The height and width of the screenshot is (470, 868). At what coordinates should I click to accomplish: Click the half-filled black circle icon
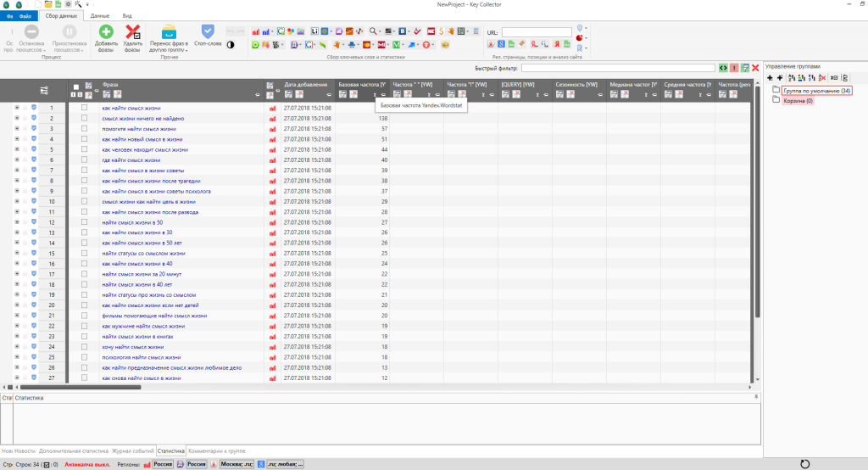pos(230,44)
